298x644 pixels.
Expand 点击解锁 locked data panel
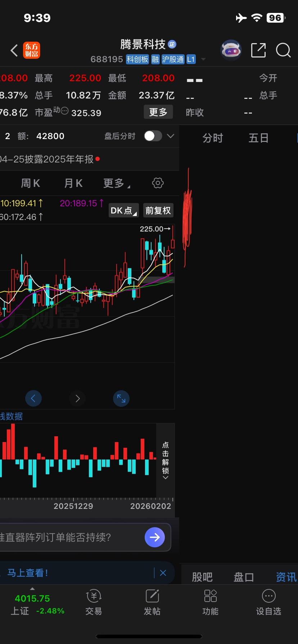[166, 460]
